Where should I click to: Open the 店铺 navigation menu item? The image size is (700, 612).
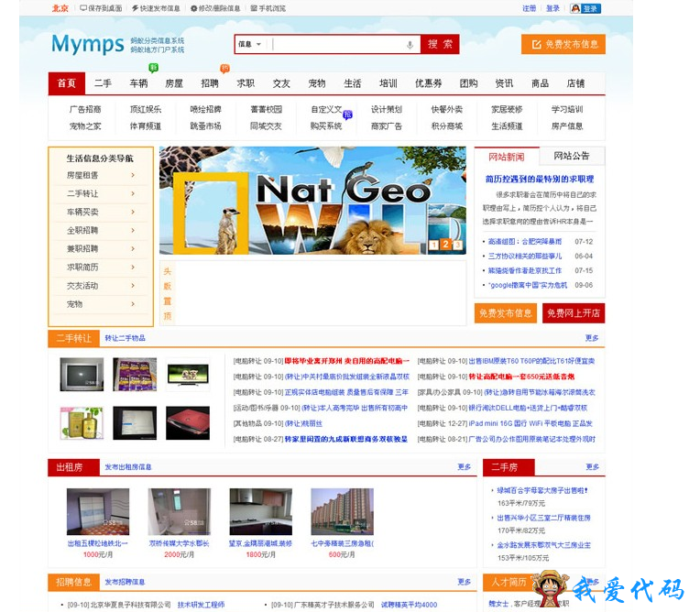coord(575,83)
